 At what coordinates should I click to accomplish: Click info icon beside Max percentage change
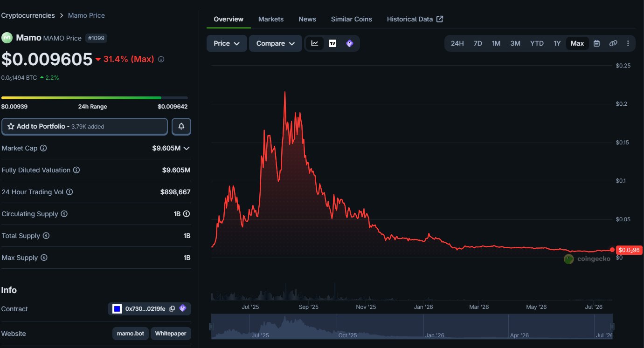(161, 59)
